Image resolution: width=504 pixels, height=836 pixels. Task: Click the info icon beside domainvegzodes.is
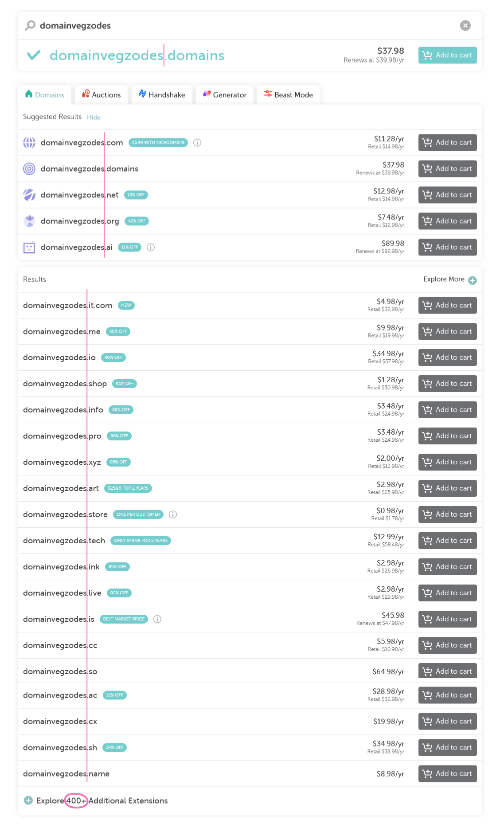click(157, 619)
